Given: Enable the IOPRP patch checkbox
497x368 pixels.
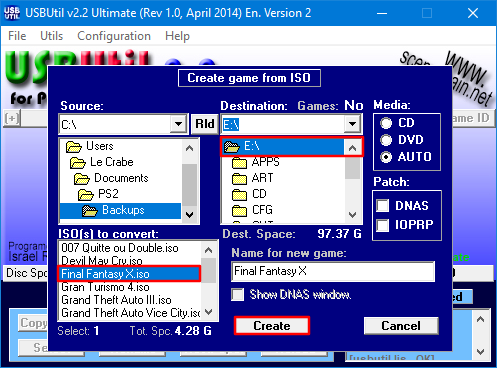Looking at the screenshot, I should (382, 225).
